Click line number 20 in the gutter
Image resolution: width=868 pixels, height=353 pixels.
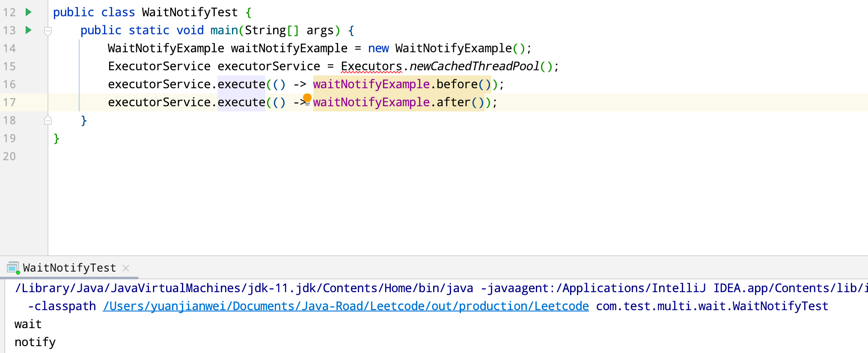pyautogui.click(x=9, y=156)
